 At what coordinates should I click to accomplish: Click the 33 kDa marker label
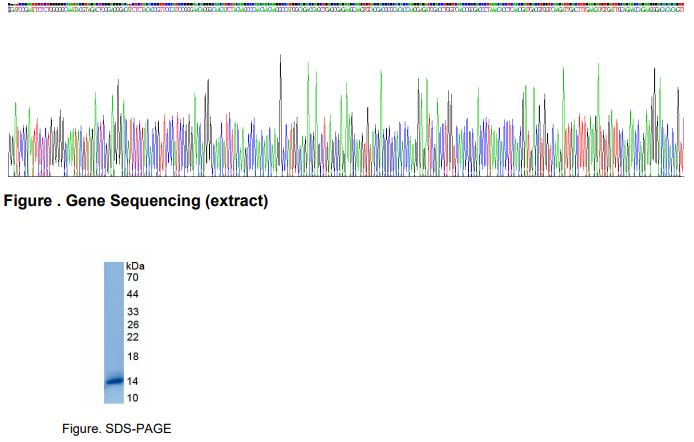[x=132, y=312]
